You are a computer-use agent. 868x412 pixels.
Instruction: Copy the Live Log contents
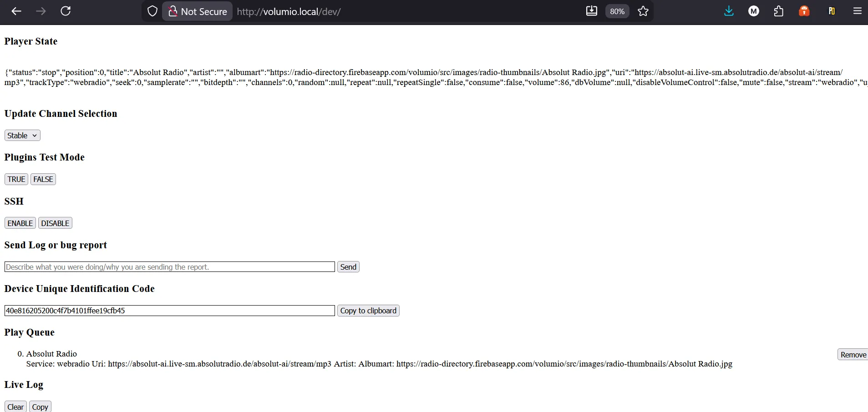click(40, 407)
